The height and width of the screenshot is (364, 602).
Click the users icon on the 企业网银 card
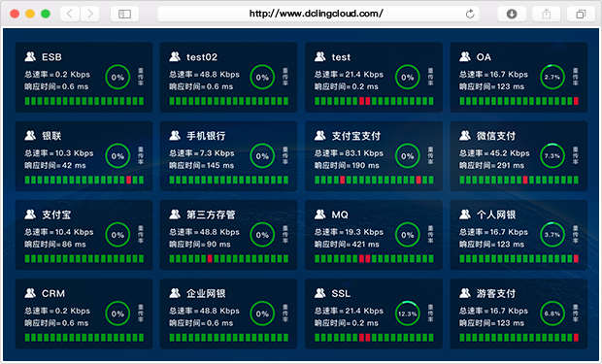pos(175,293)
